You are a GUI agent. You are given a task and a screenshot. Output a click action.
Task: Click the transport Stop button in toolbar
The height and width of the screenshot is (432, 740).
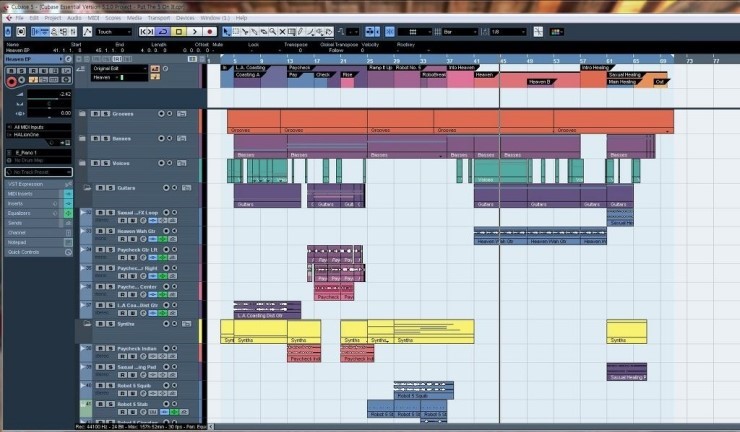pyautogui.click(x=179, y=31)
